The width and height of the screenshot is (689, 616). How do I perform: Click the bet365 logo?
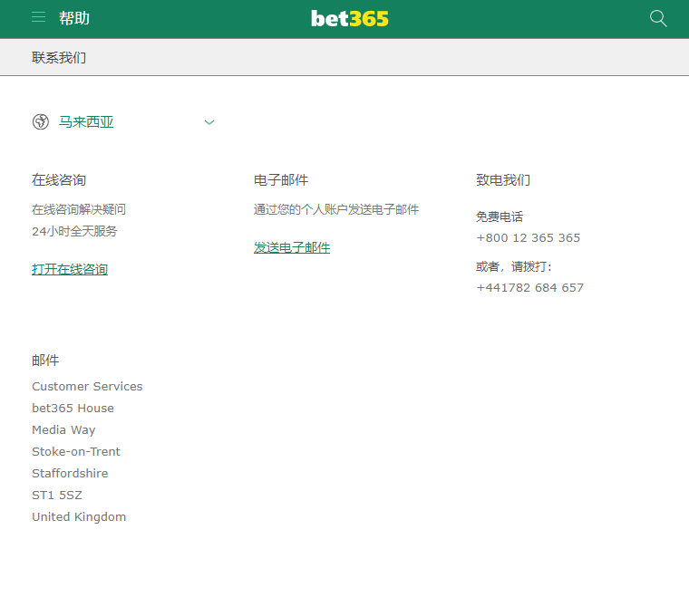click(x=349, y=18)
